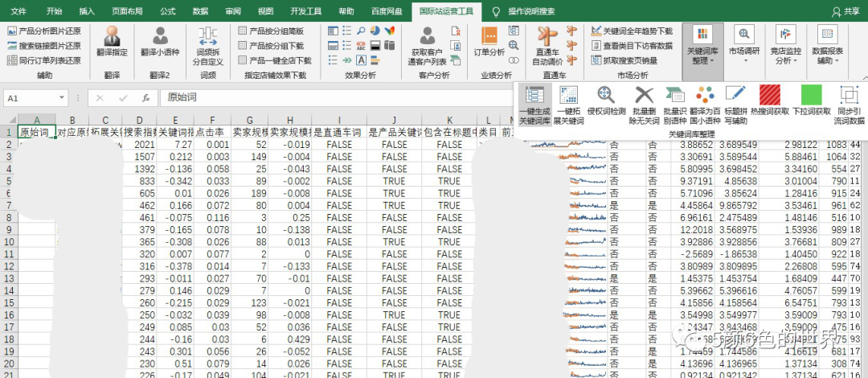The width and height of the screenshot is (868, 378).
Task: Expand the 市场调研 dropdown
Action: pyautogui.click(x=744, y=46)
